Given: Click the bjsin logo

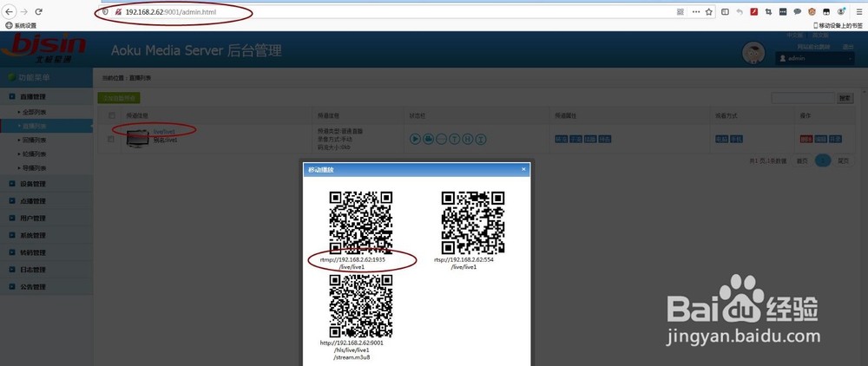Looking at the screenshot, I should tap(43, 49).
